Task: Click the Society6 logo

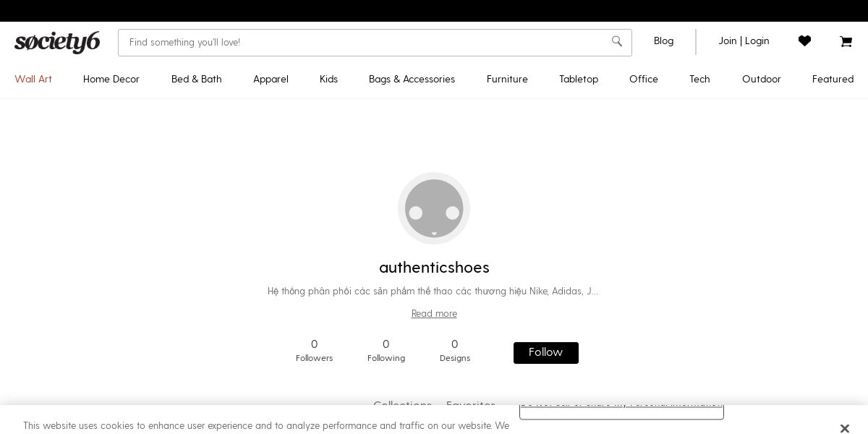Action: click(57, 42)
